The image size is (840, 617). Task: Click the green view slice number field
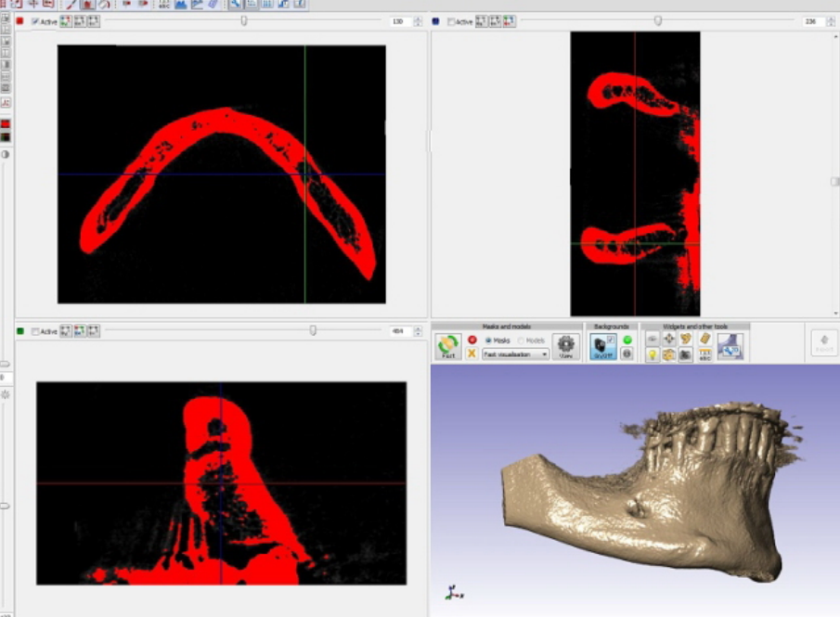(401, 331)
